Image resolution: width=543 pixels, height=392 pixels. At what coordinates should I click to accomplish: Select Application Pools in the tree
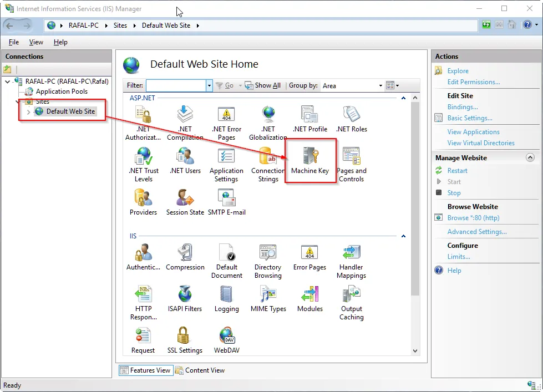(62, 91)
